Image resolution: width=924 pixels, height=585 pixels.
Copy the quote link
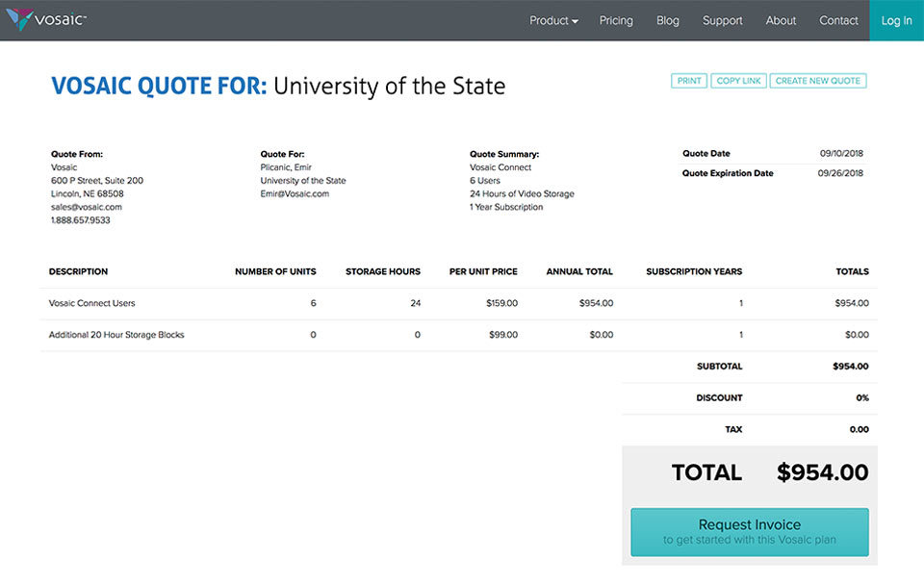pos(738,81)
